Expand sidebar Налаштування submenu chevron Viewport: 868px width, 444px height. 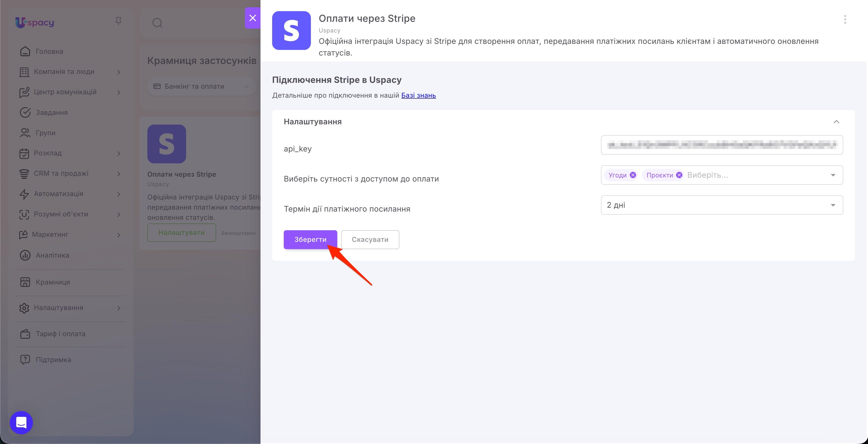click(118, 308)
